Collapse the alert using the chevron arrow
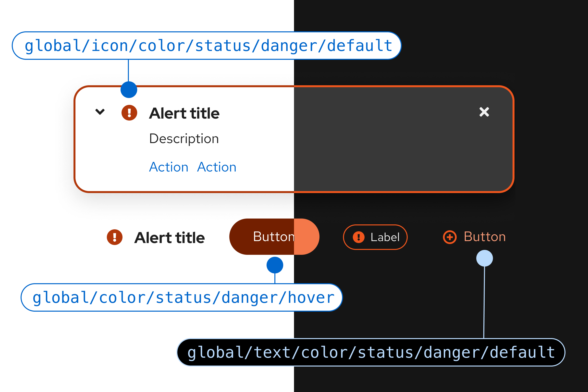Viewport: 588px width, 392px height. point(100,112)
